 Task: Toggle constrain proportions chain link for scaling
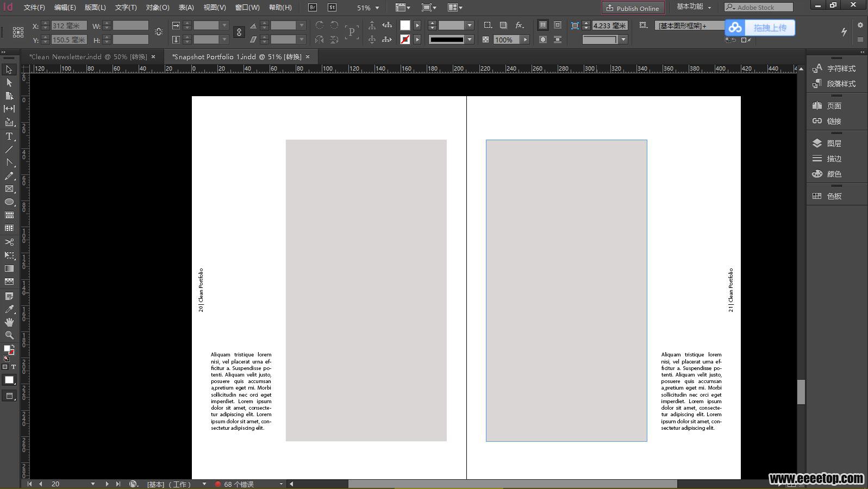tap(239, 33)
